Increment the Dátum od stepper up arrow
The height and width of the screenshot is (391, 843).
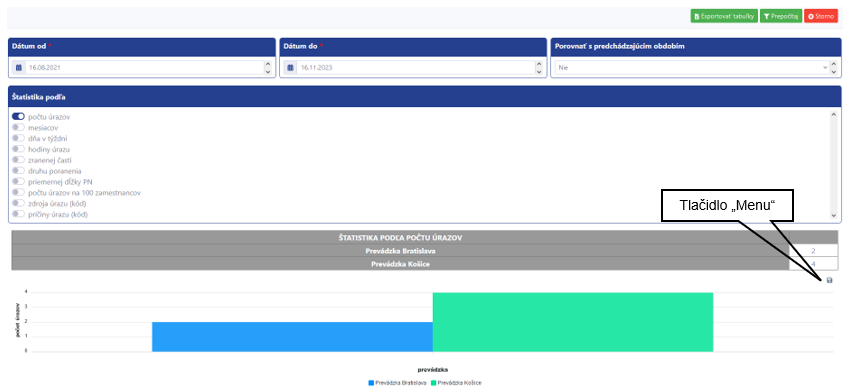pyautogui.click(x=268, y=64)
